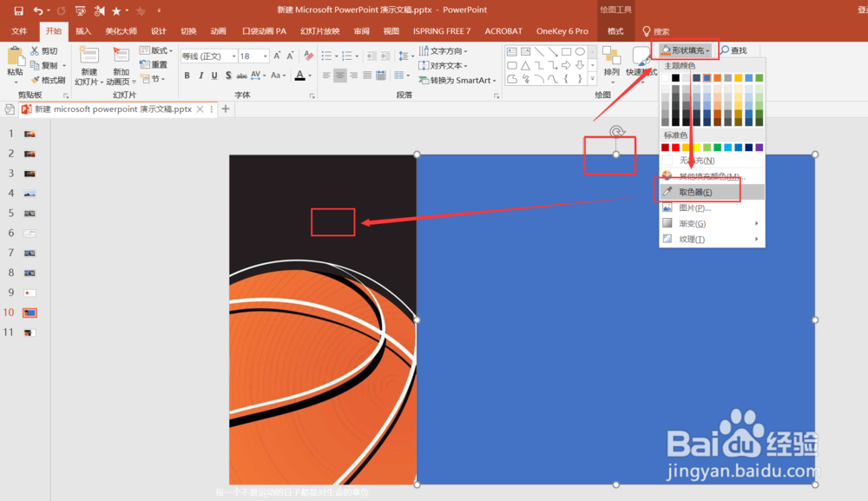The image size is (868, 501).
Task: Toggle Strikethrough (abc) formatting
Action: point(242,76)
